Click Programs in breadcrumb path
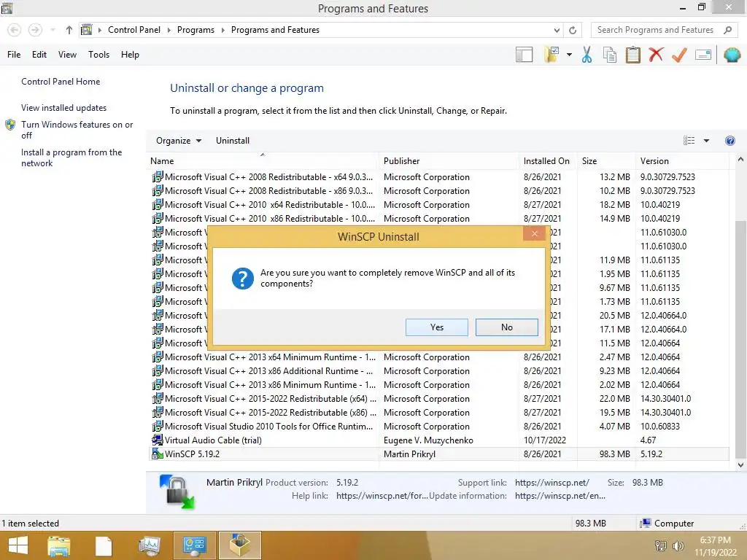Viewport: 747px width, 560px height. coord(196,30)
